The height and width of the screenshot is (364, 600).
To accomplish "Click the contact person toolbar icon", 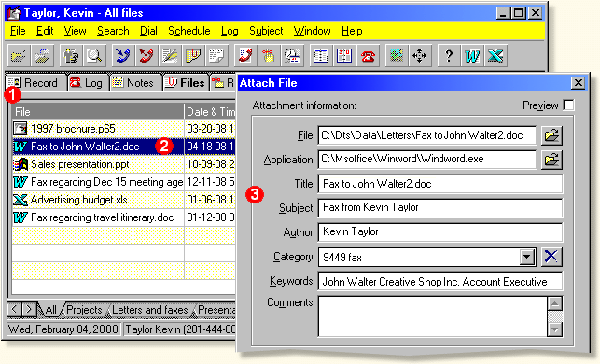I will click(71, 56).
